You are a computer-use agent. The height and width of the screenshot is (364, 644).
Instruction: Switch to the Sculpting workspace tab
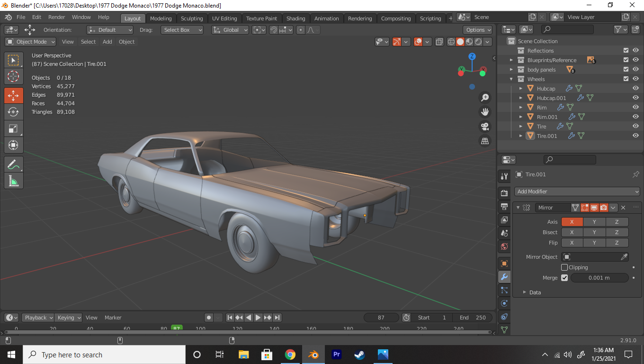pos(191,18)
